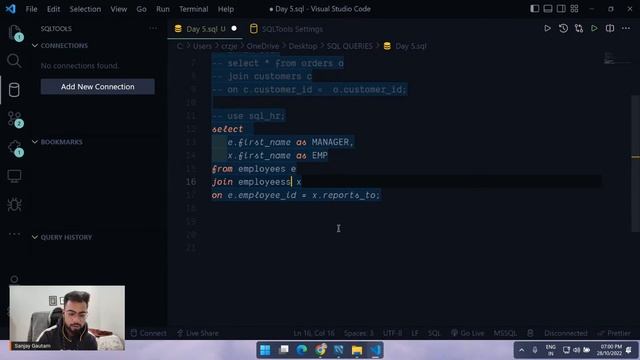Open the Source Control view

(14, 119)
